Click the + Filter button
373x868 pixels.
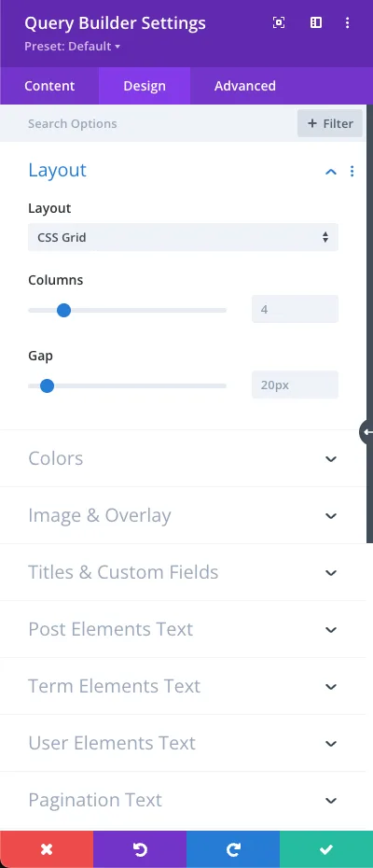click(330, 123)
